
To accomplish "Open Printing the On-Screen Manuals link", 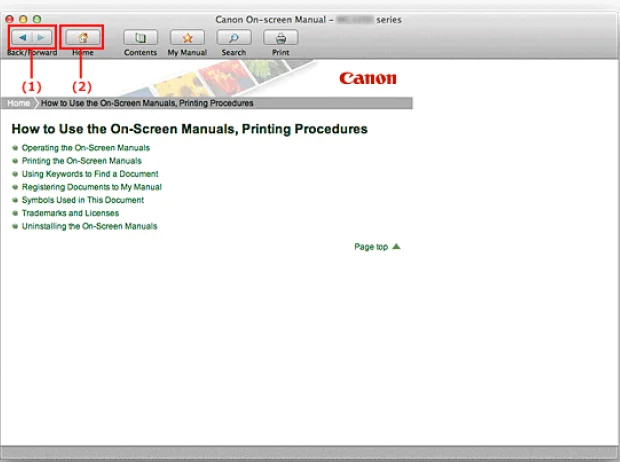I will [81, 161].
